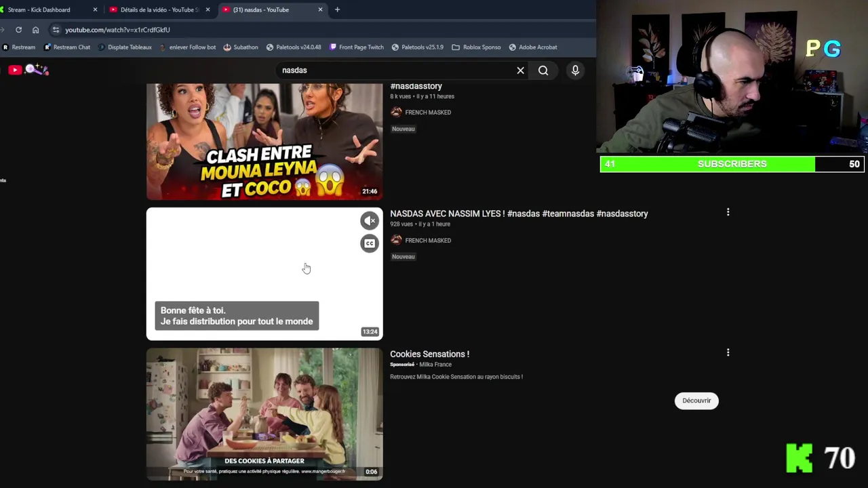Open the NASDAS AVEC NASSIM LYES video title
The height and width of the screenshot is (488, 868).
pyautogui.click(x=519, y=213)
